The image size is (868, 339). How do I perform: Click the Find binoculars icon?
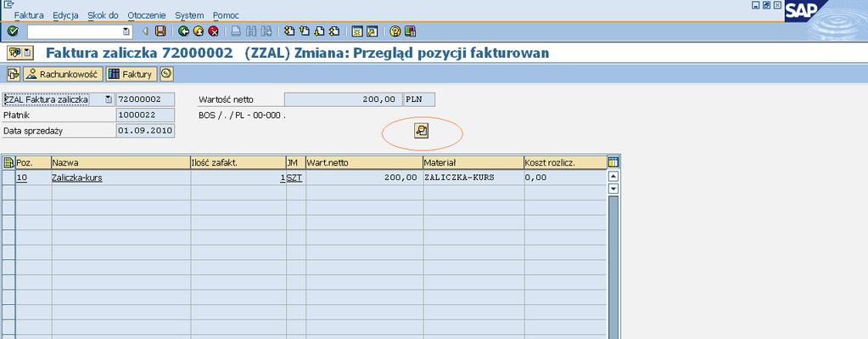251,31
